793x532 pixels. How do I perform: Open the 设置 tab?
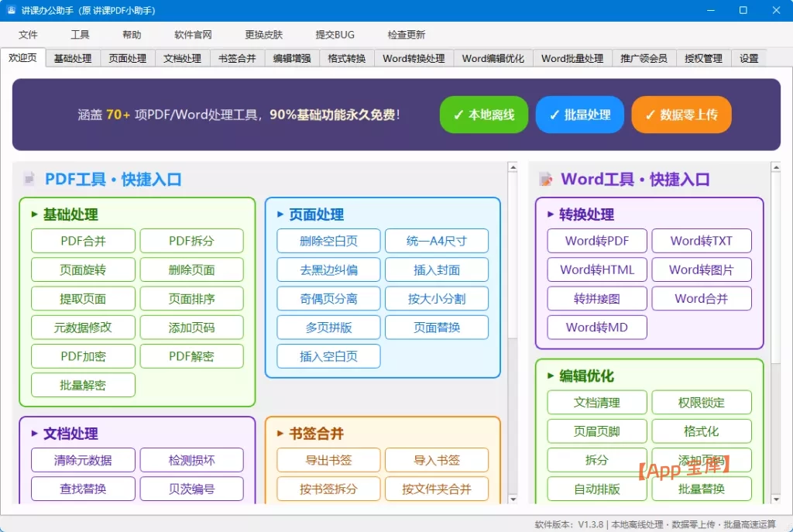tap(749, 58)
